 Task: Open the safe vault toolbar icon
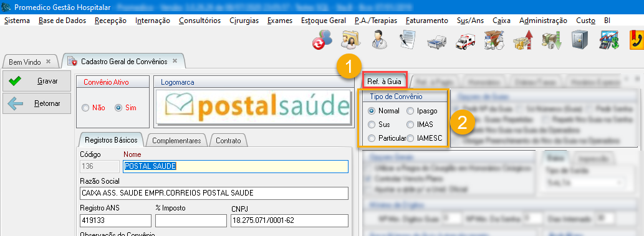[580, 40]
